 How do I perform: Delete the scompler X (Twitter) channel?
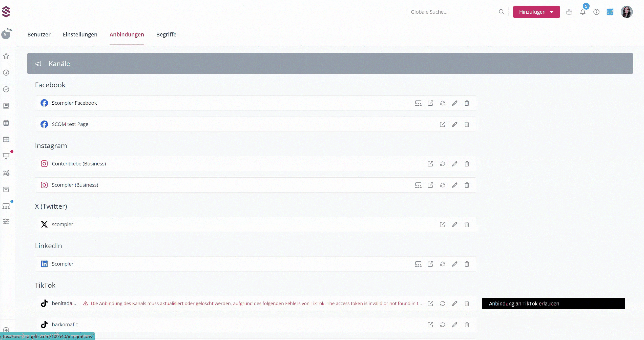click(x=467, y=224)
